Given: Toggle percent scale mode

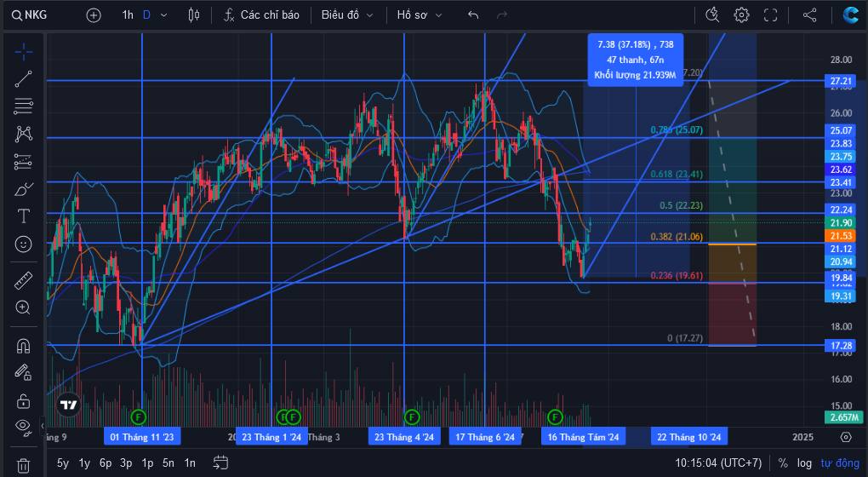Looking at the screenshot, I should coord(783,463).
